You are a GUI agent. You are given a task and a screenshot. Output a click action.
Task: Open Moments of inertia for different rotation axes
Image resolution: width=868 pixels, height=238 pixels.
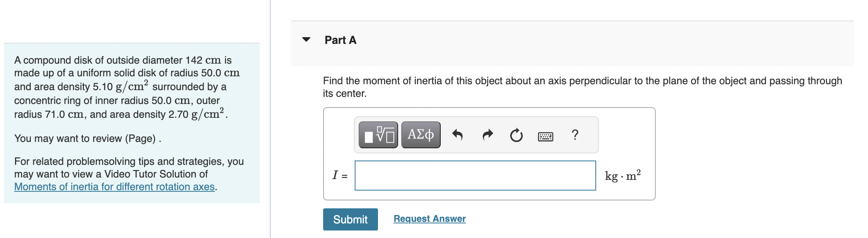pos(114,187)
